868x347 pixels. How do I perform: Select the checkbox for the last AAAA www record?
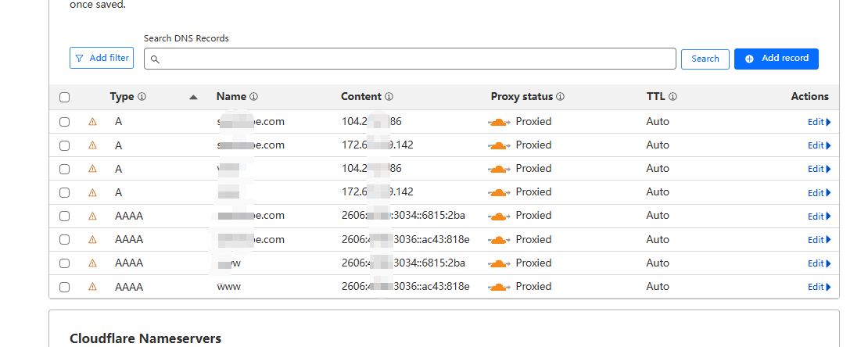pos(65,287)
